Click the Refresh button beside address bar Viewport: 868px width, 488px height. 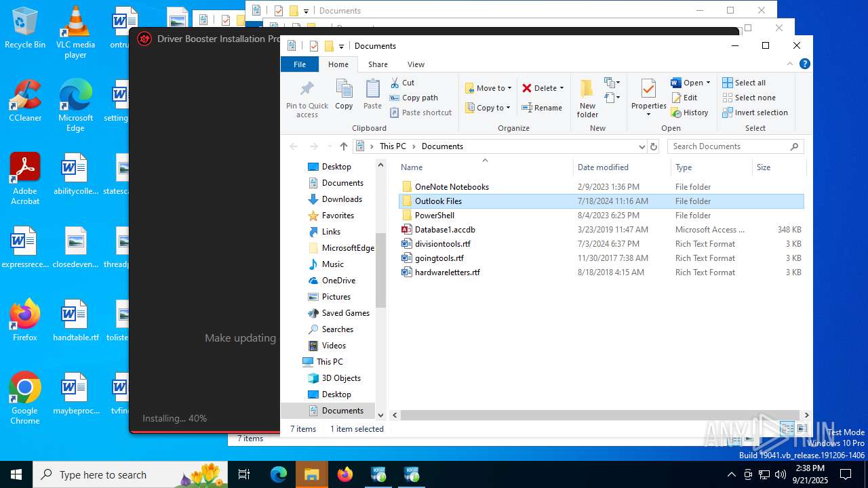654,146
